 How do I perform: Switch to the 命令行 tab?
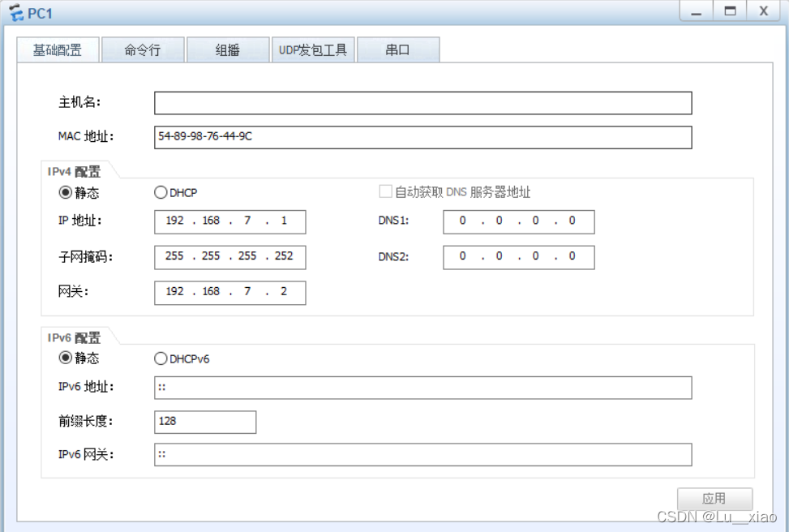(x=143, y=49)
